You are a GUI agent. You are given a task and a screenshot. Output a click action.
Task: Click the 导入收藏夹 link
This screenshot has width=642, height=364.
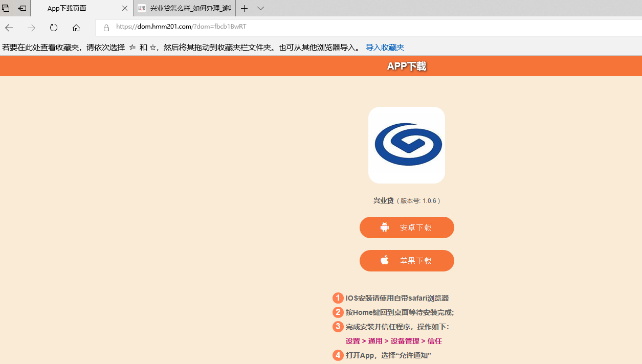[x=385, y=48]
